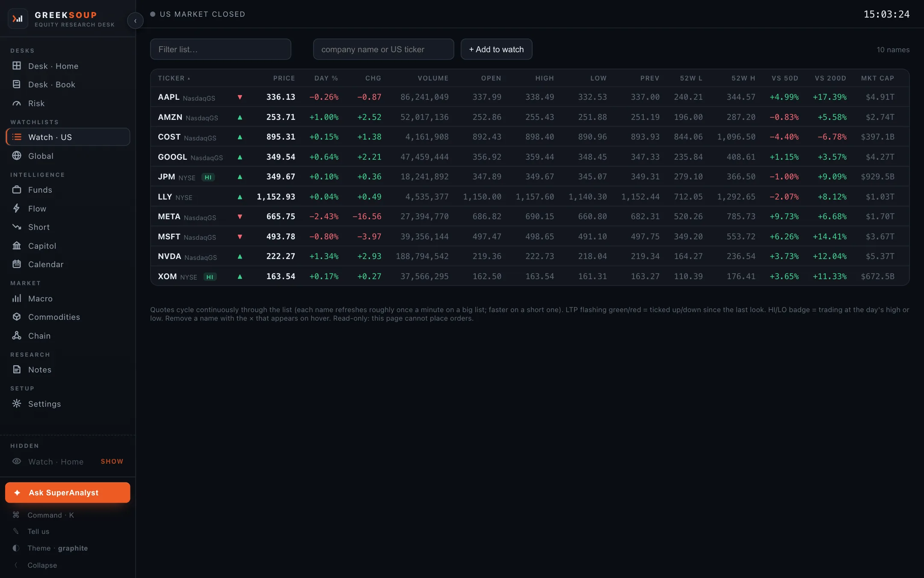Screen dimensions: 924x578
Task: Open Desk Home page
Action: 68,66
